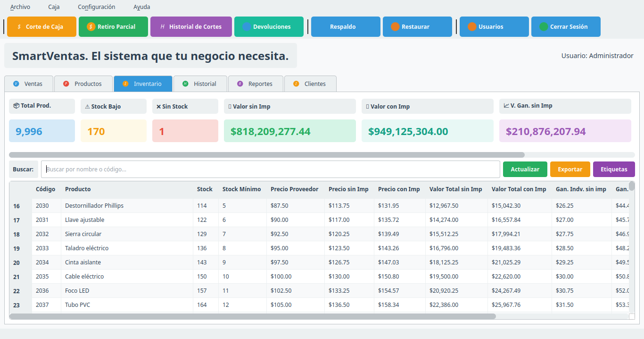Click the Respaldo button

pyautogui.click(x=346, y=27)
